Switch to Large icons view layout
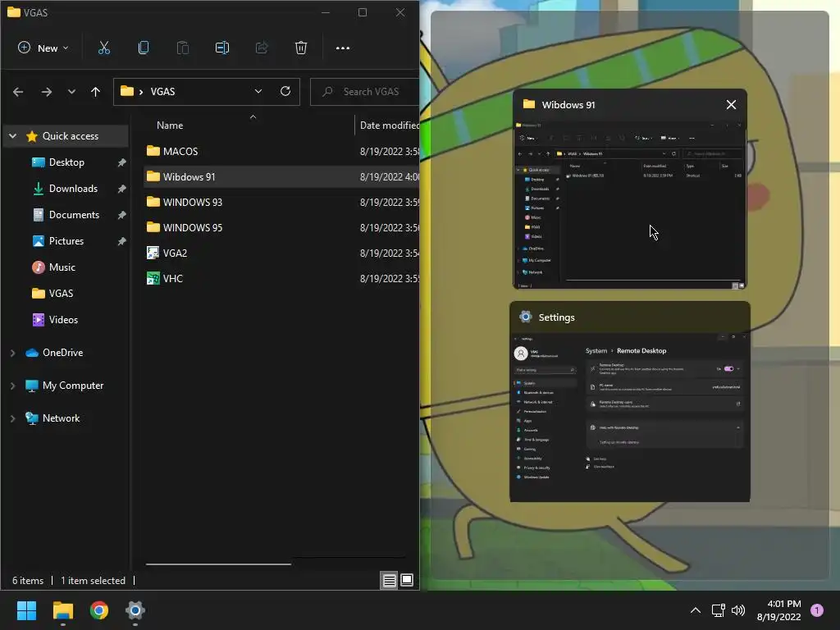Viewport: 840px width, 630px height. [407, 580]
